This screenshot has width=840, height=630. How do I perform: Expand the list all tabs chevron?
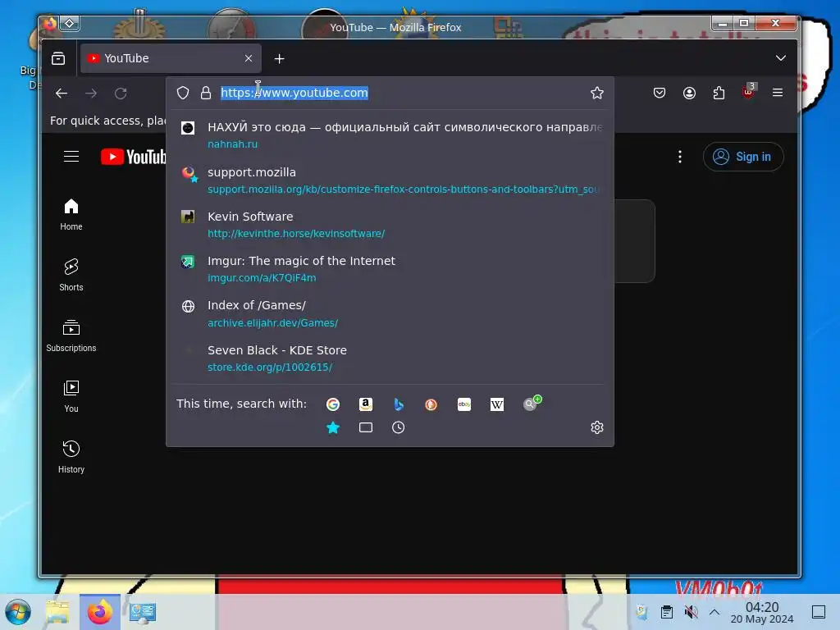pos(781,58)
